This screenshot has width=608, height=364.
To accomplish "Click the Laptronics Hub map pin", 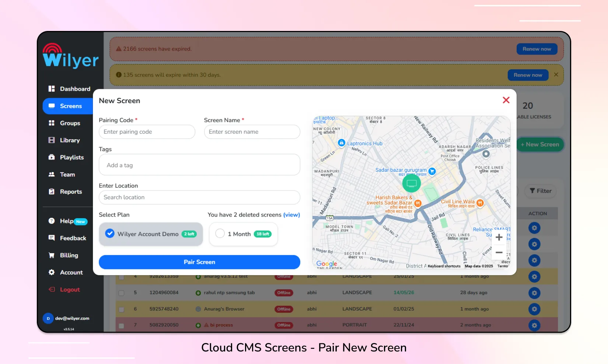I will (x=341, y=143).
